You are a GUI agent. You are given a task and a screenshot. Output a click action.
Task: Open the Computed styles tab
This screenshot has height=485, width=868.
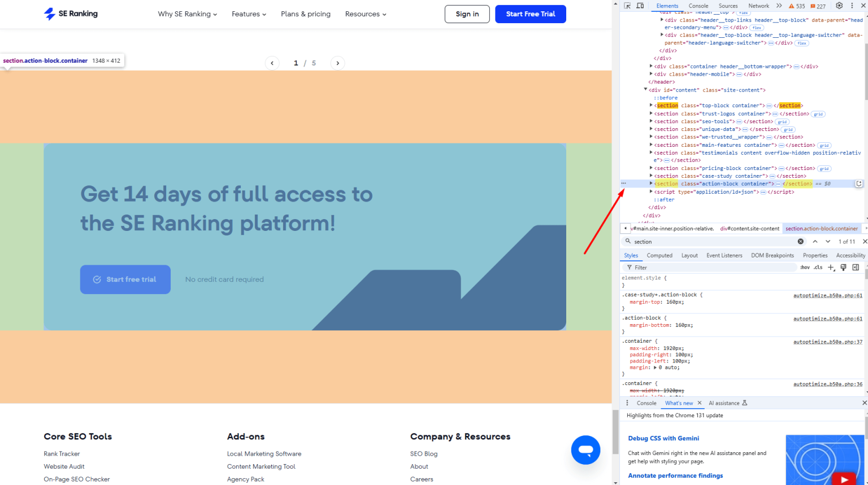tap(659, 255)
